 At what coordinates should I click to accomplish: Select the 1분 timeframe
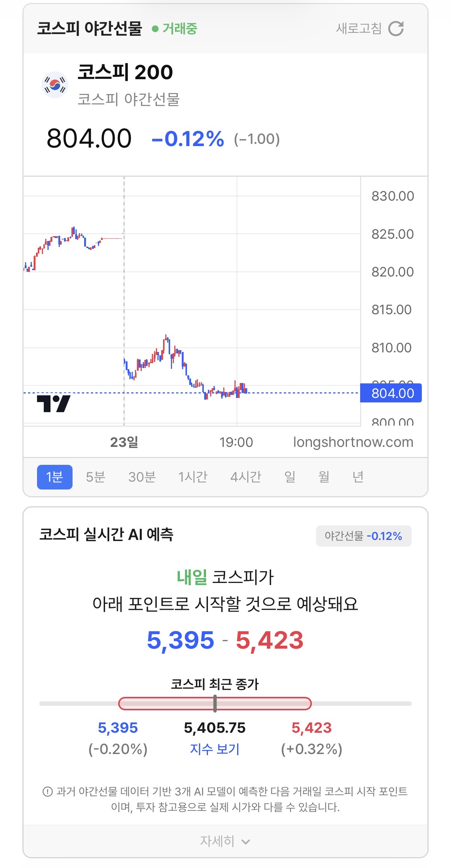55,477
